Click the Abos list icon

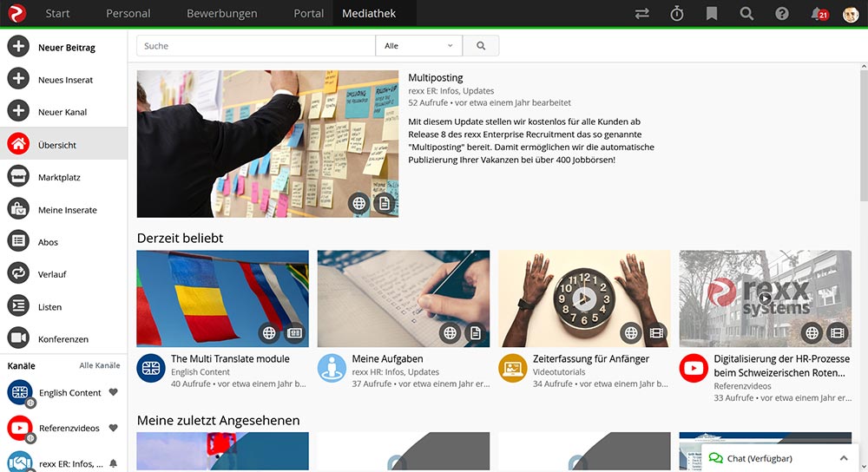coord(18,241)
